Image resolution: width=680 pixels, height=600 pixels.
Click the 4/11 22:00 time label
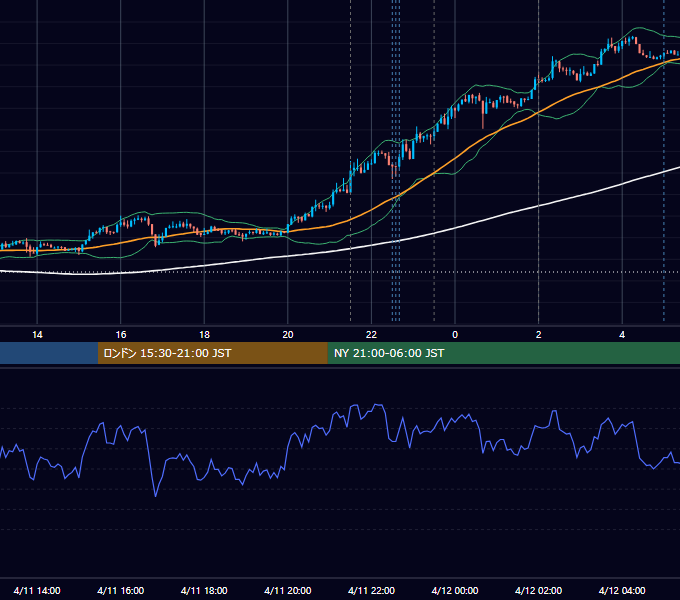(371, 590)
